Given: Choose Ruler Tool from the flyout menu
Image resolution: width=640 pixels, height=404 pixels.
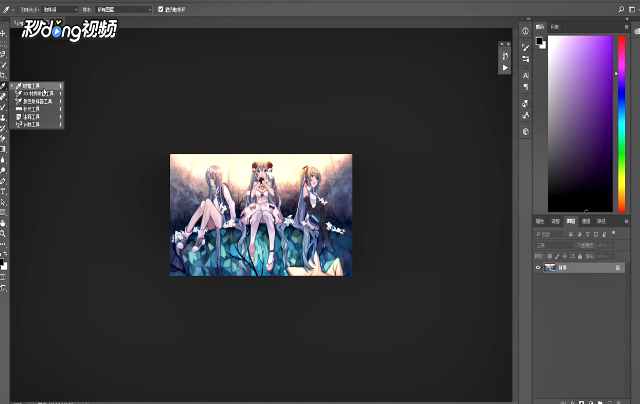Looking at the screenshot, I should pyautogui.click(x=37, y=109).
